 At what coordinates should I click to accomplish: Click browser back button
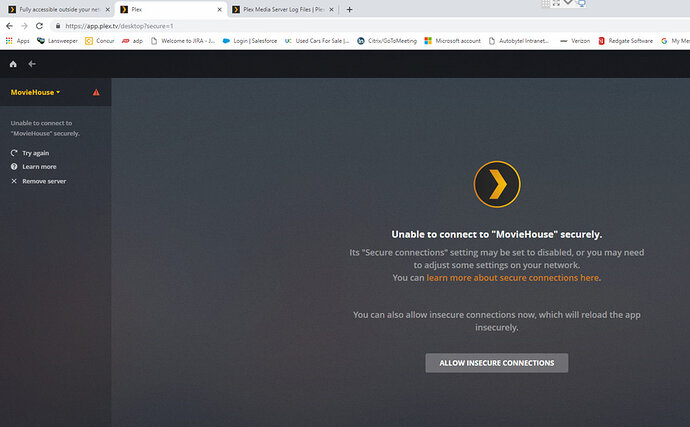pos(10,26)
